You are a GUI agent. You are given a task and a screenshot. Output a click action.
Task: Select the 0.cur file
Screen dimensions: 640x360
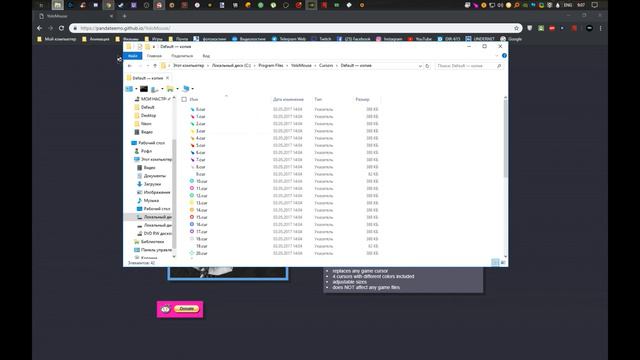coord(200,109)
